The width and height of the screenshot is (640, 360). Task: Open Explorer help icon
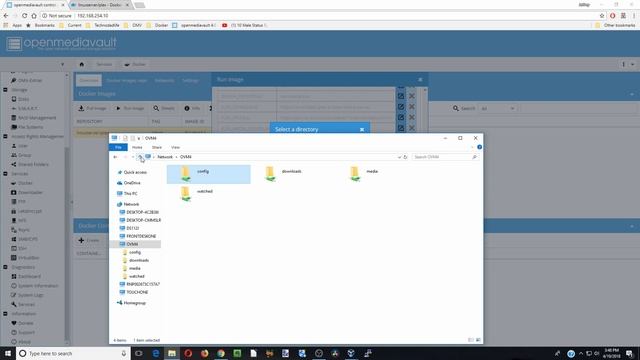click(480, 147)
